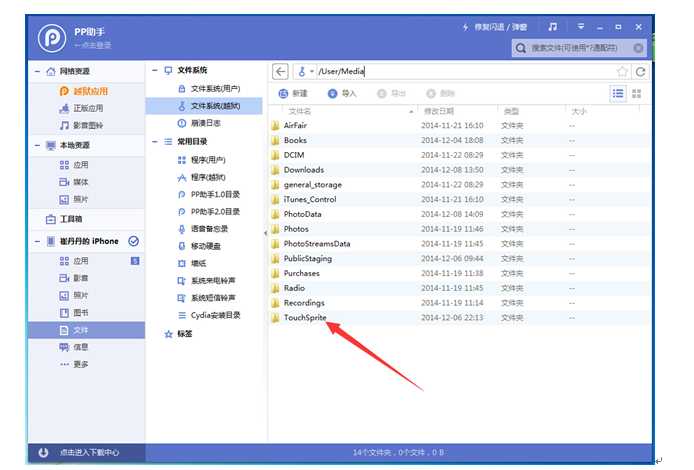The width and height of the screenshot is (694, 470).
Task: Clear the file search box
Action: coord(638,48)
